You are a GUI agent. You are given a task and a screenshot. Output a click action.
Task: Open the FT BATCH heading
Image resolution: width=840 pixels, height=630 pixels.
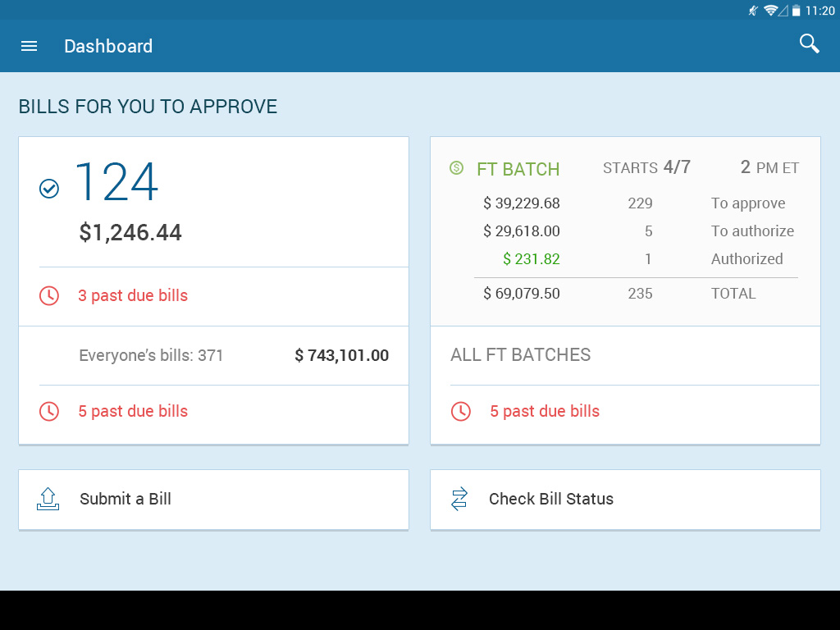[518, 169]
